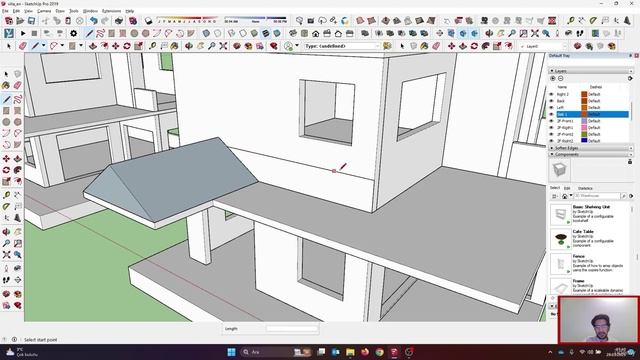Click the Zoom magnifier in left toolbar
Image resolution: width=640 pixels, height=360 pixels.
coord(7,243)
